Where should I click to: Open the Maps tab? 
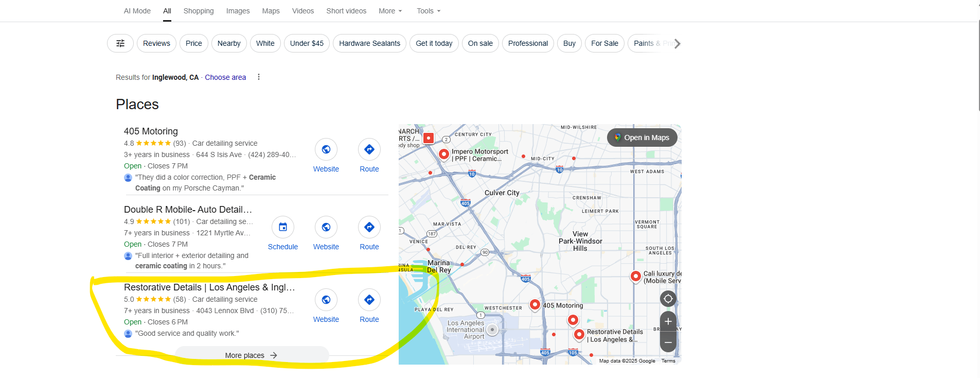click(x=271, y=11)
